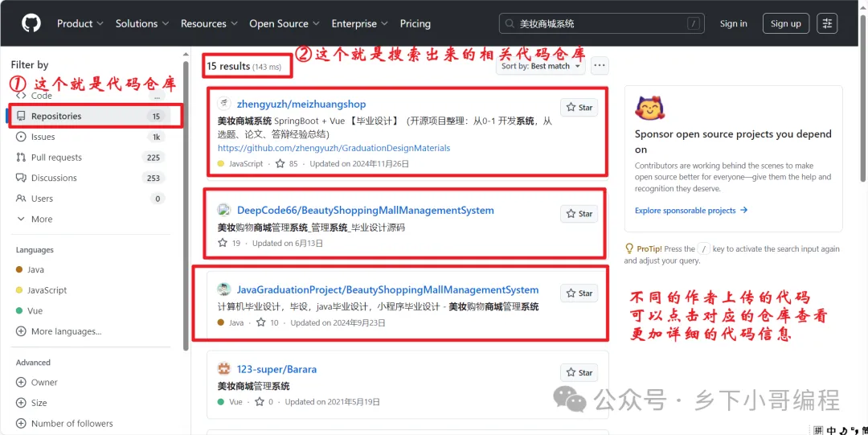Select the Users filter

click(91, 199)
